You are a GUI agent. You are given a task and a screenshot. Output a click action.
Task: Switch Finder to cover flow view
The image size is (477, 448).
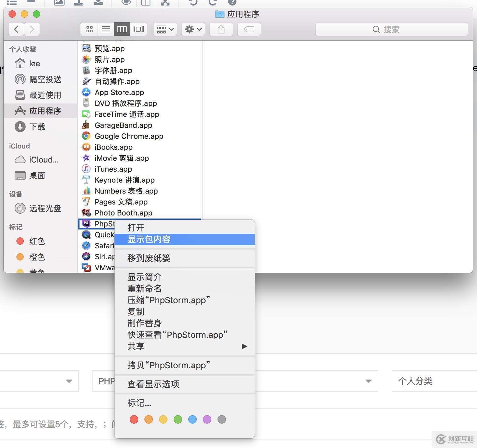pos(138,29)
